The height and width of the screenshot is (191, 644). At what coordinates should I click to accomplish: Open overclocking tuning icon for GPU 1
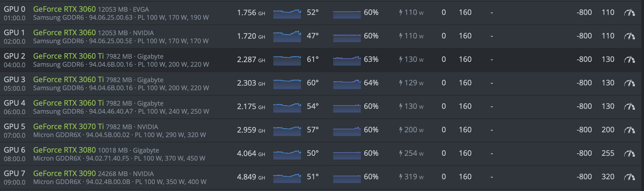(x=629, y=36)
